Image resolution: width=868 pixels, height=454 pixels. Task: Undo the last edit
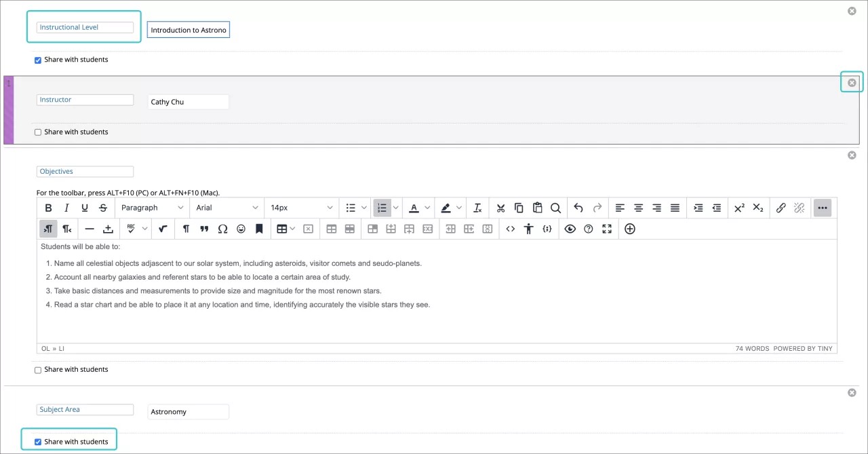[578, 208]
